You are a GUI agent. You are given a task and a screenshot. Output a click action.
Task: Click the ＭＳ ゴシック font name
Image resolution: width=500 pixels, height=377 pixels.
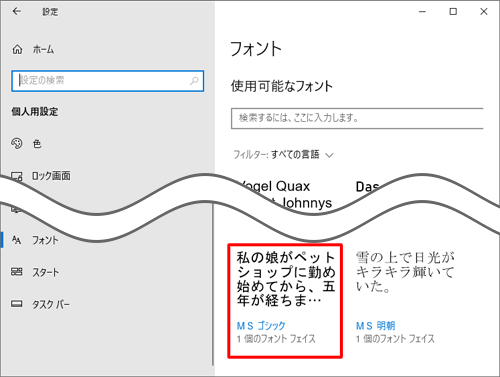261,325
